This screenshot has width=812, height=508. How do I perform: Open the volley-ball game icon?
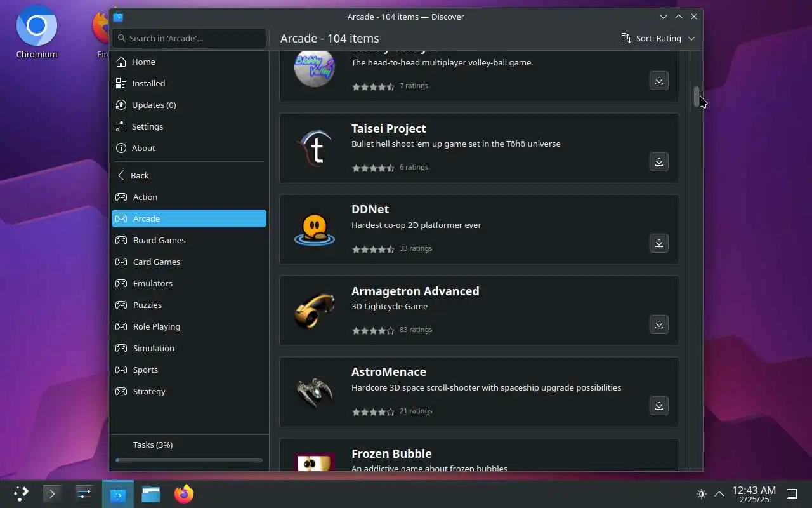pyautogui.click(x=315, y=69)
